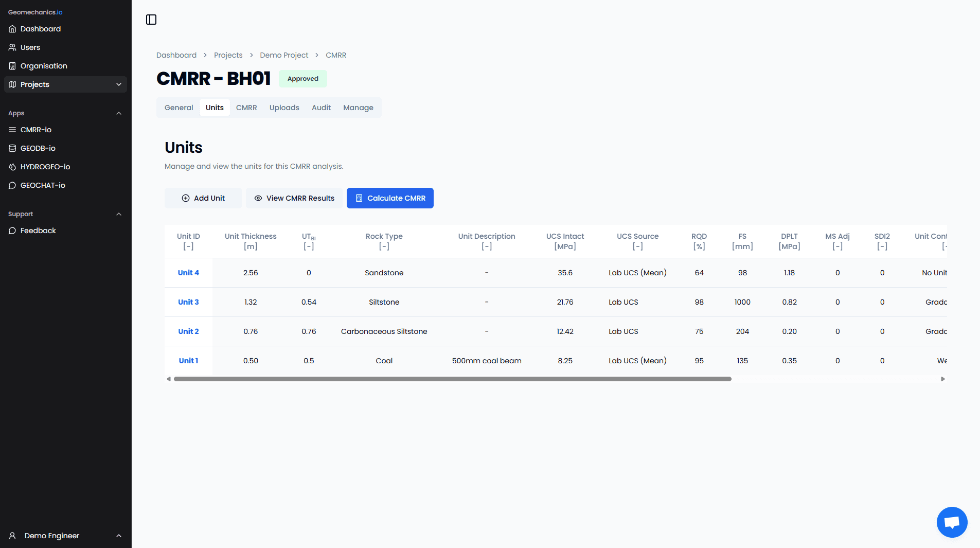Click the Users icon in sidebar
The image size is (980, 548).
click(12, 47)
